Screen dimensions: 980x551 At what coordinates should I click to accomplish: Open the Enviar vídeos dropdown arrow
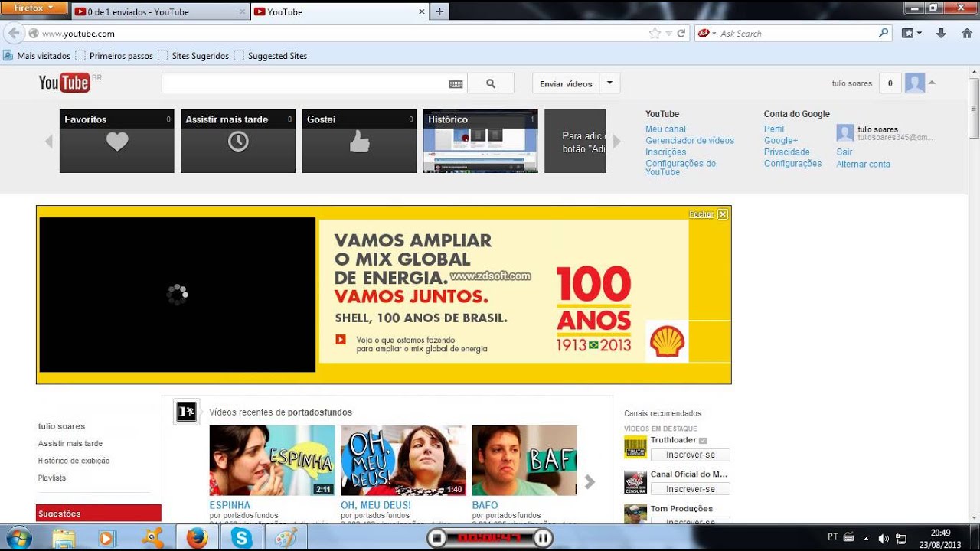click(610, 83)
